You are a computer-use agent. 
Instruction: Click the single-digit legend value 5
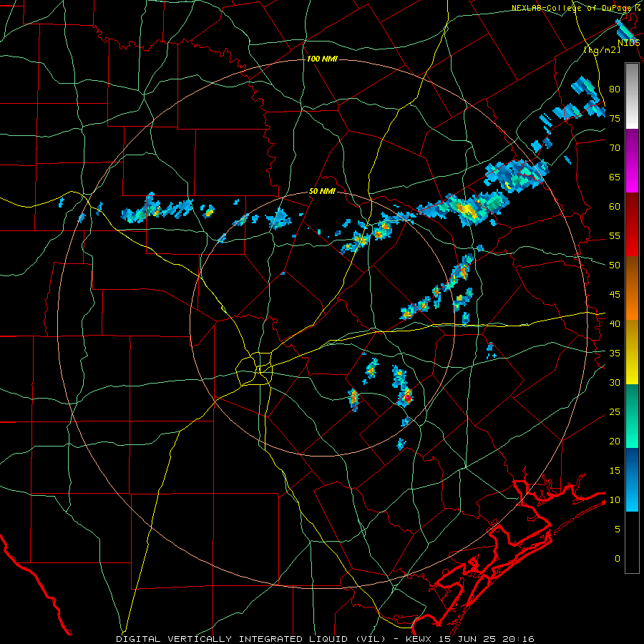tap(618, 529)
